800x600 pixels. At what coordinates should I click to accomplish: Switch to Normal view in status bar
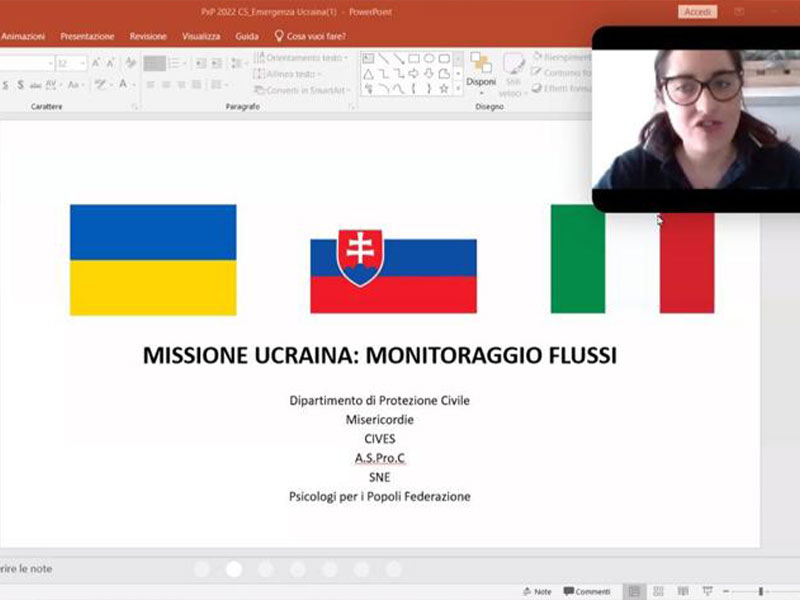click(634, 591)
